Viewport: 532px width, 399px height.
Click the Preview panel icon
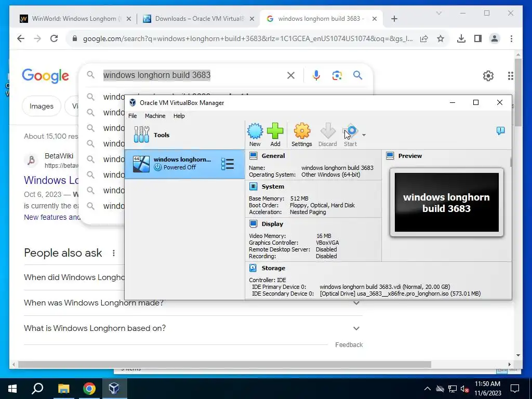click(390, 156)
